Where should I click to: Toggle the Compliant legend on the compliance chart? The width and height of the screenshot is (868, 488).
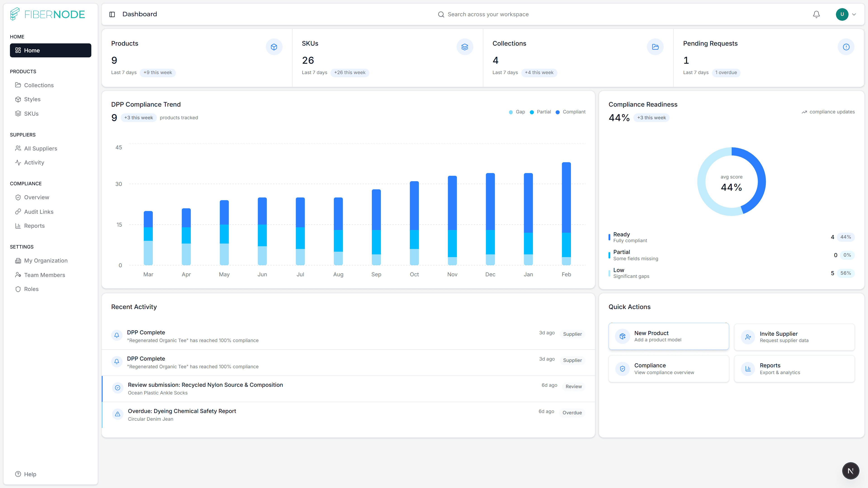[570, 112]
